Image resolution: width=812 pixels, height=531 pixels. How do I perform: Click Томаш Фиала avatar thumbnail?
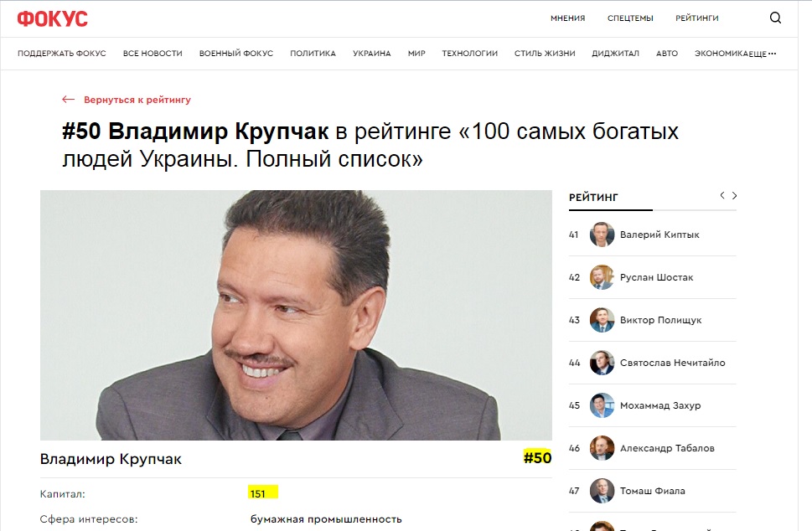click(602, 491)
